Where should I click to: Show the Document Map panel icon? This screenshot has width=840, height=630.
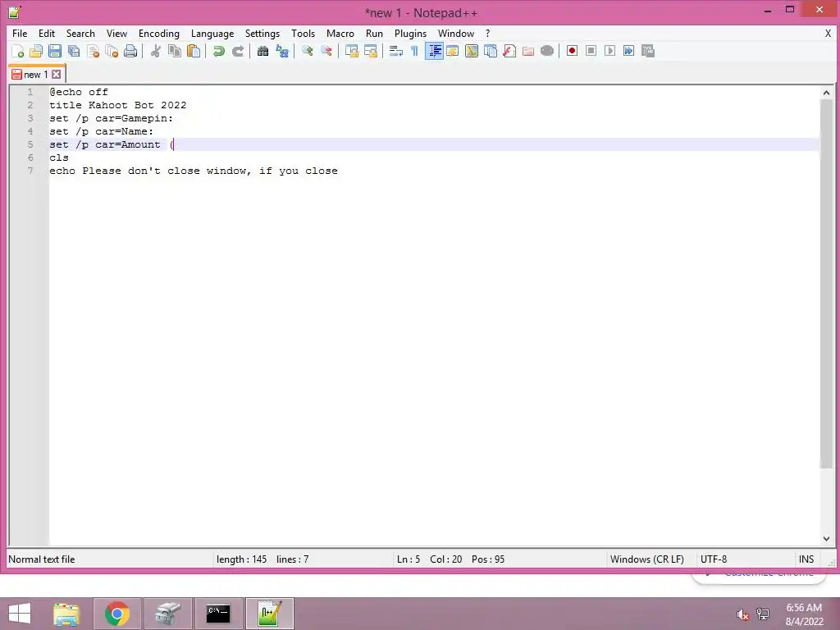pyautogui.click(x=472, y=51)
